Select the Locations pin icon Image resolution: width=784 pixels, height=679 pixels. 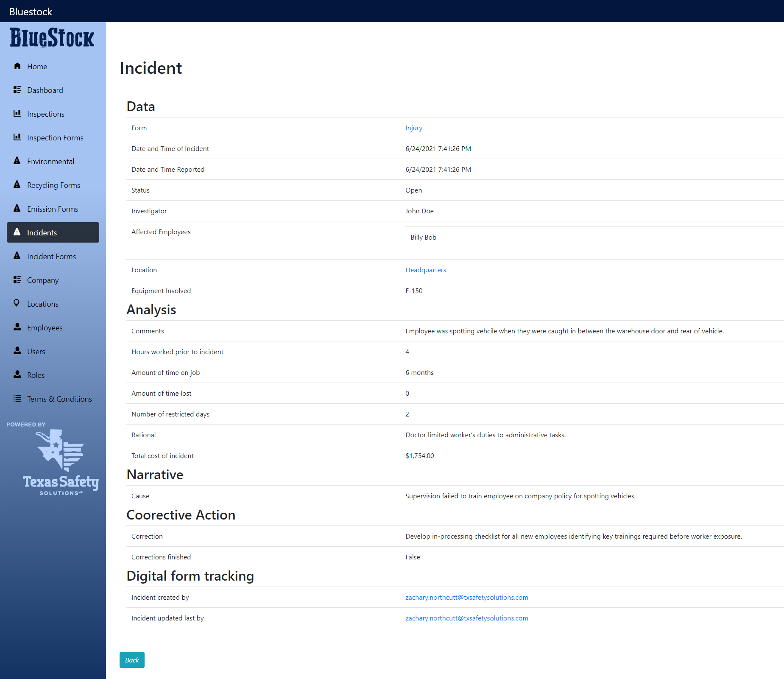pyautogui.click(x=17, y=304)
